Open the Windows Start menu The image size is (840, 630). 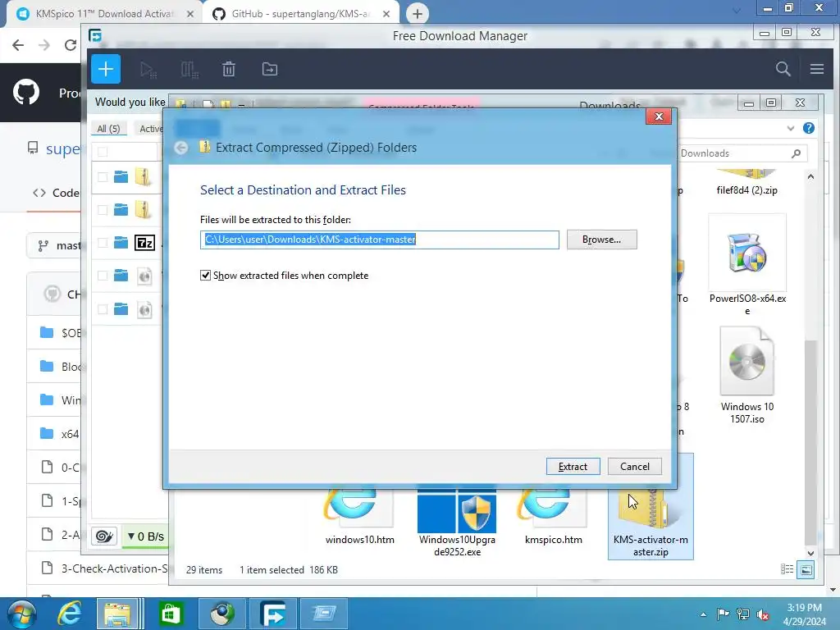[x=21, y=614]
